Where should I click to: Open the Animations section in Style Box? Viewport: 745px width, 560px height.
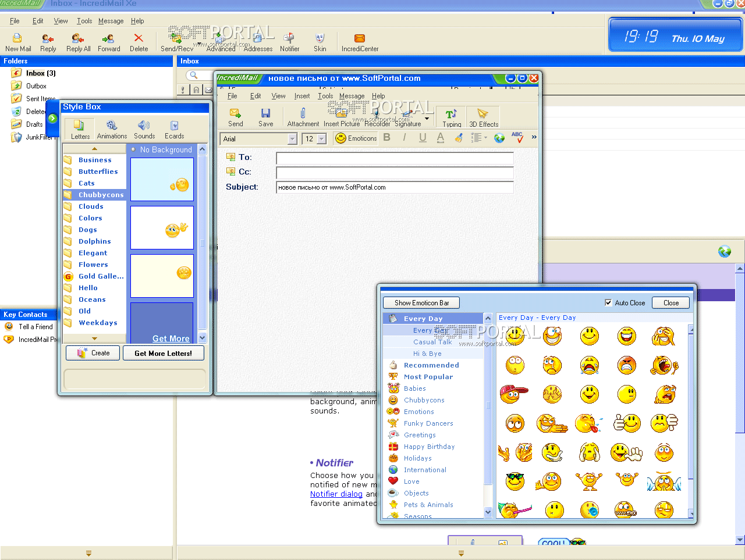point(112,129)
